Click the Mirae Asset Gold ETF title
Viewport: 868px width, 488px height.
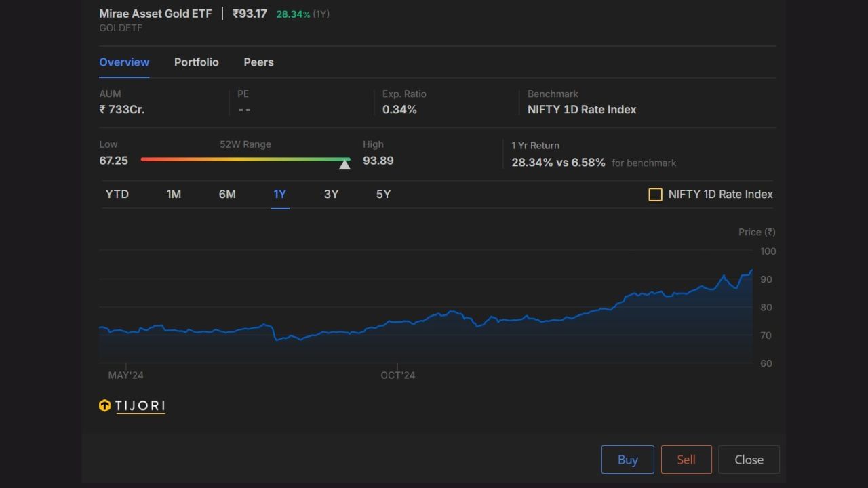pyautogui.click(x=155, y=14)
